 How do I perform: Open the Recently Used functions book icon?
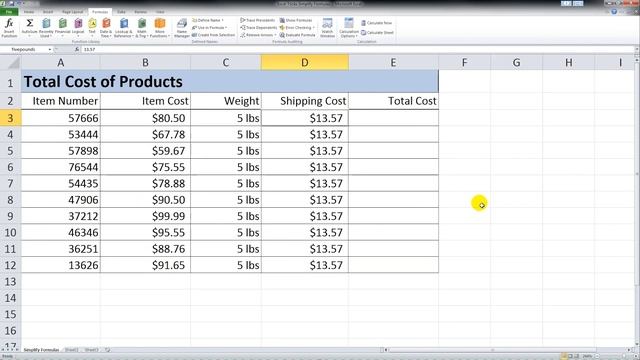click(46, 28)
